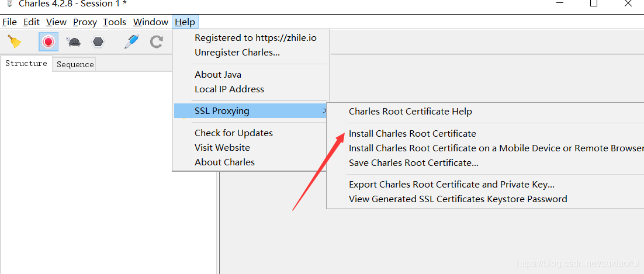Switch to the Structure tab
The height and width of the screenshot is (274, 644).
pyautogui.click(x=26, y=63)
